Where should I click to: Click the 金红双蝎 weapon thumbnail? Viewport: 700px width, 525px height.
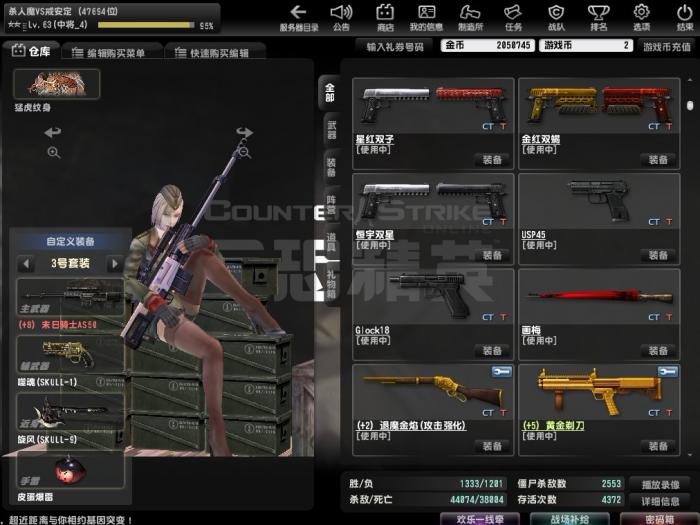[599, 105]
